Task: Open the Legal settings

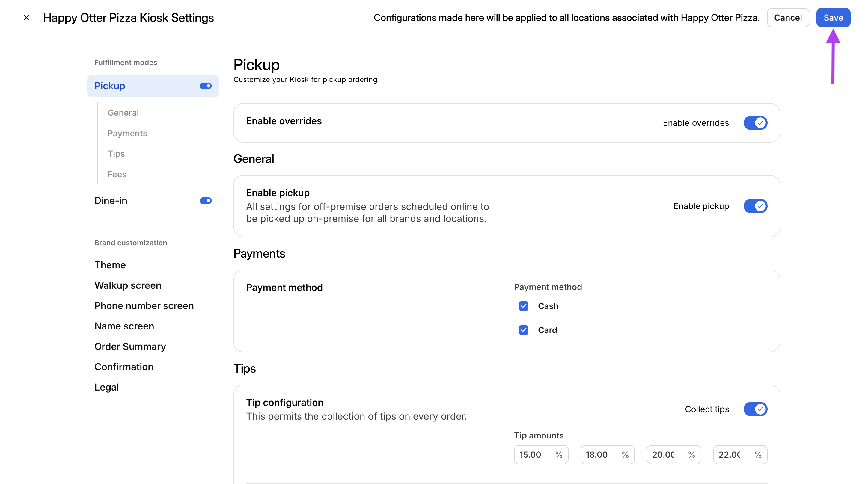Action: [106, 387]
